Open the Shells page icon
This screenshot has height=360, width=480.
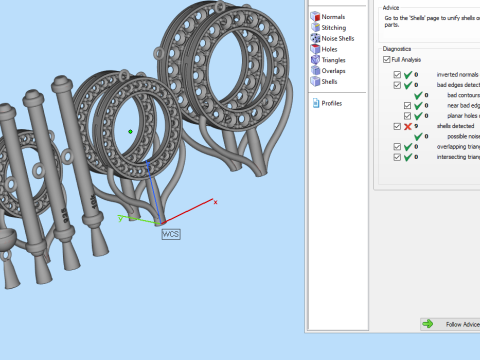click(x=315, y=81)
